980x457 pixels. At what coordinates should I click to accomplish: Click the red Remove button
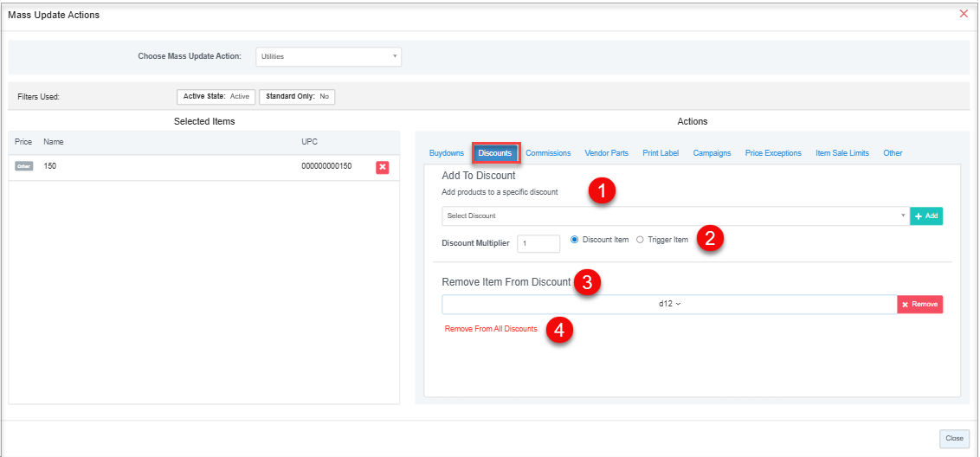(919, 304)
